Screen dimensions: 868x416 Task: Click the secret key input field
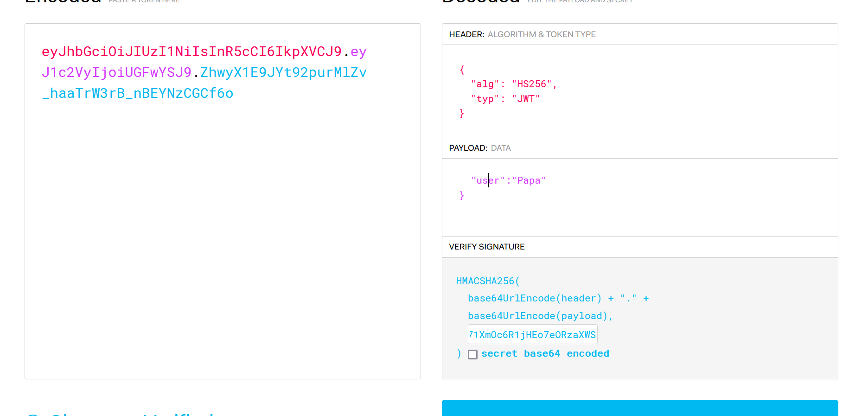[x=532, y=334]
